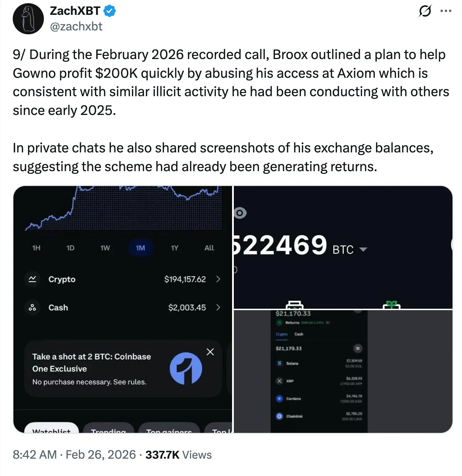Viewport: 462px width, 476px height.
Task: Dismiss the Coinbase One promo with the X
Action: [210, 352]
